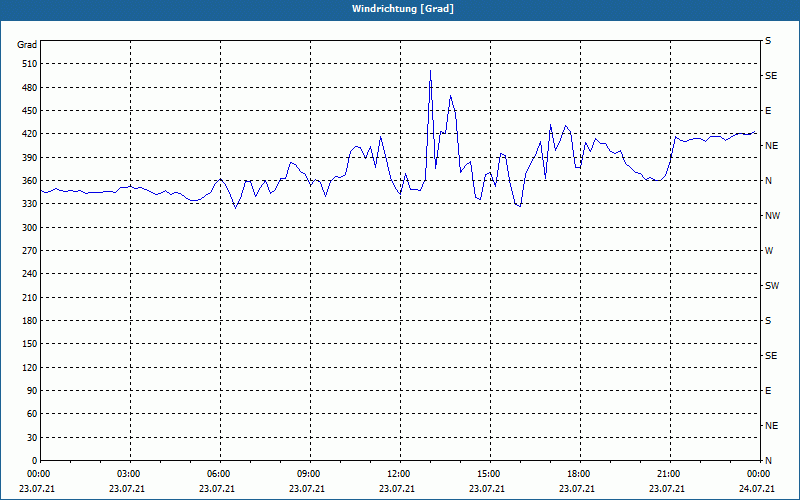Screen dimensions: 800x500
Task: Click the NW compass label
Action: pos(772,216)
